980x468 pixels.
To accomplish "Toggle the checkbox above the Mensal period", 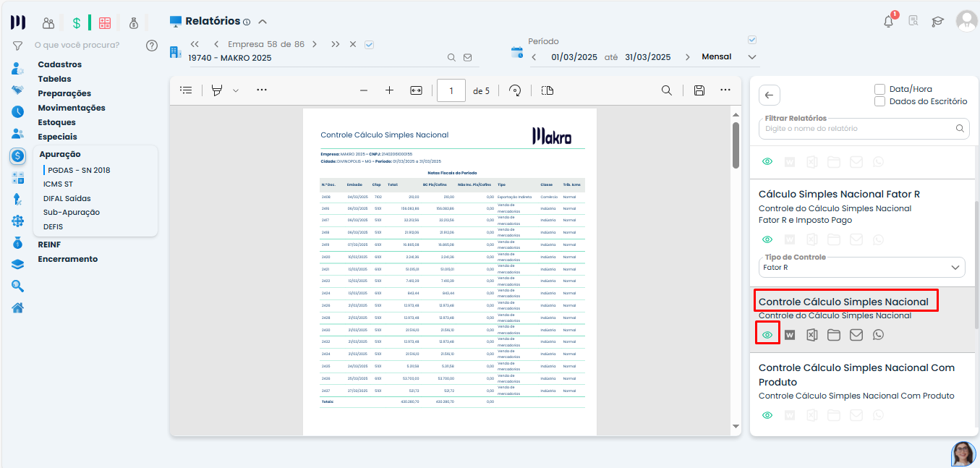I will 752,40.
